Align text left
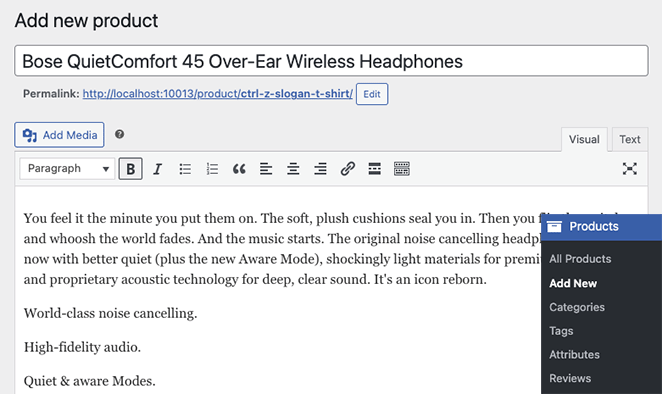This screenshot has width=662, height=394. tap(266, 169)
